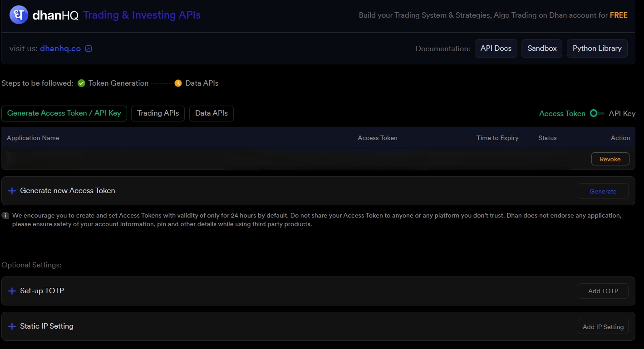This screenshot has width=644, height=349.
Task: Open the API Docs documentation
Action: click(496, 48)
